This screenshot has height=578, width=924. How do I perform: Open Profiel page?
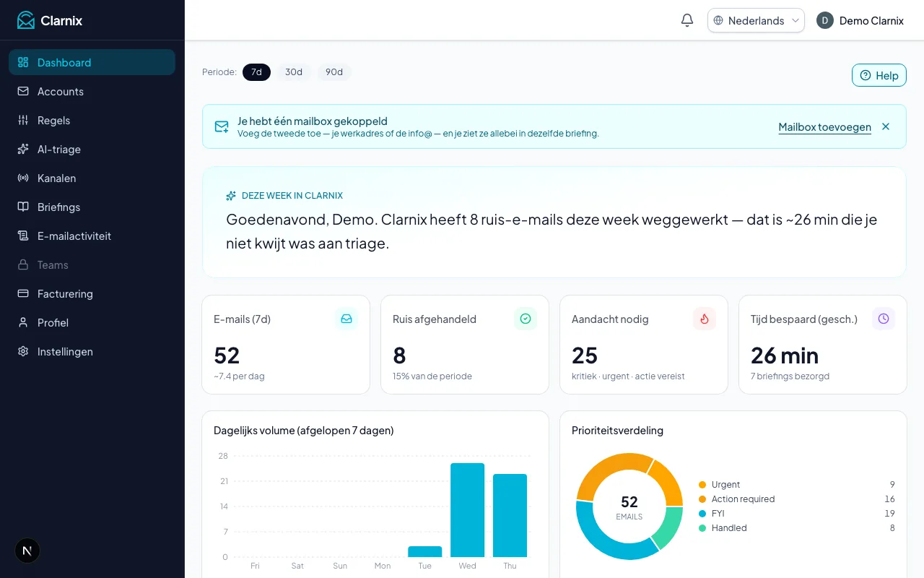(92, 322)
